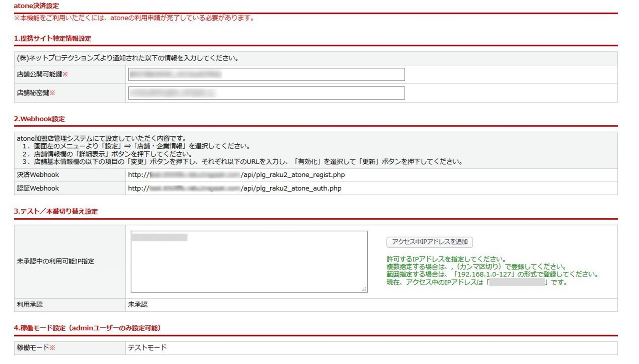Click the atone決済設定 page title
The width and height of the screenshot is (639, 364).
(x=36, y=6)
